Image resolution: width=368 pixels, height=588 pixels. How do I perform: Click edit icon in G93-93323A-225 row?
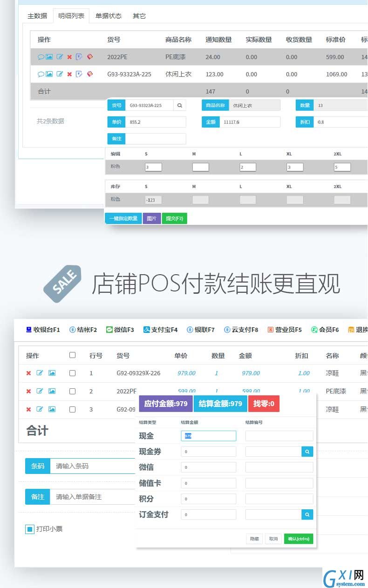coord(60,74)
